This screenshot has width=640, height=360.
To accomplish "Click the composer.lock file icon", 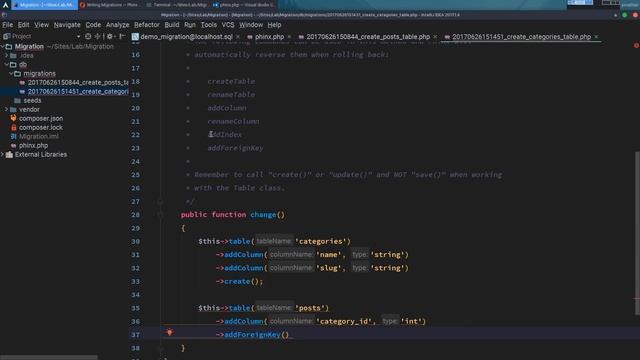I will [13, 127].
